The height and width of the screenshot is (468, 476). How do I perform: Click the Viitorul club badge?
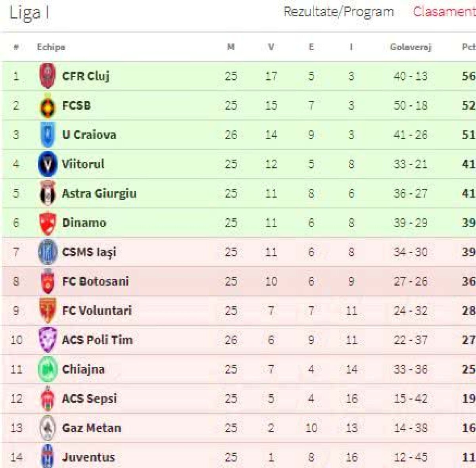48,164
